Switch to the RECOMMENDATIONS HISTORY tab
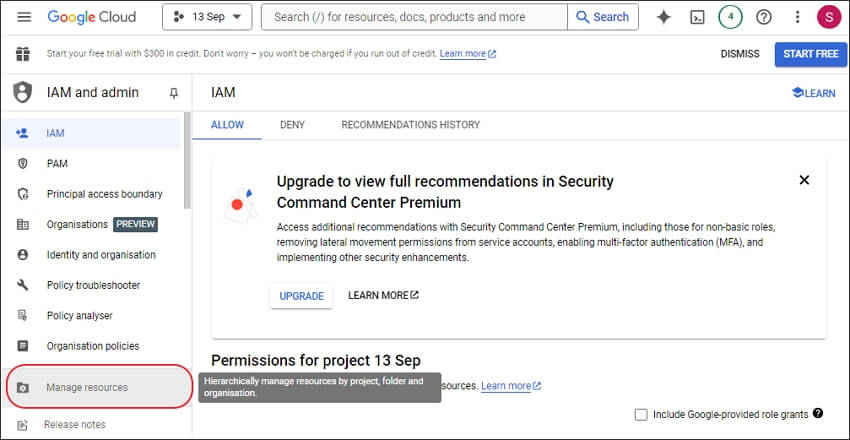 coord(410,125)
